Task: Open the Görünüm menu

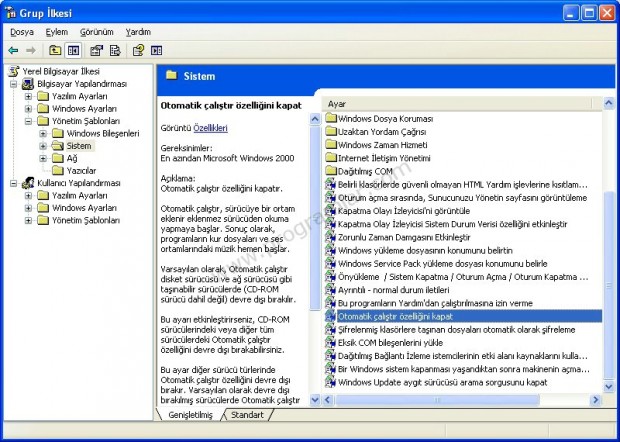Action: (96, 32)
